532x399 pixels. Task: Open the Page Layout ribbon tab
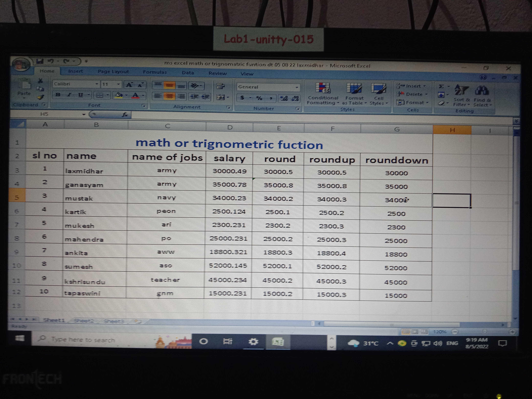point(113,71)
